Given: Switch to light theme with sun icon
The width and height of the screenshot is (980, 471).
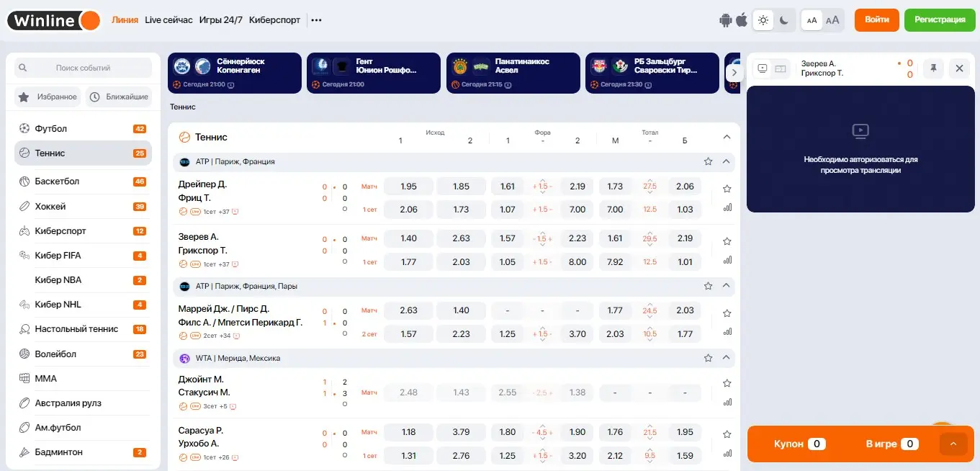Looking at the screenshot, I should click(x=763, y=20).
